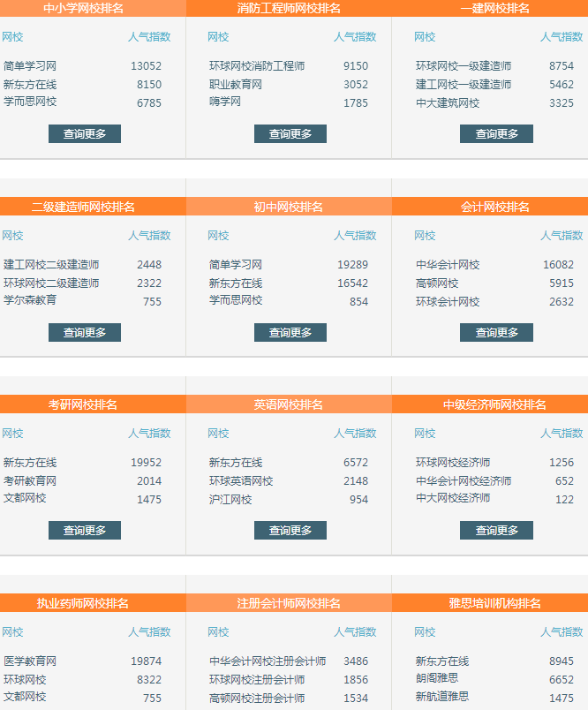588x710 pixels.
Task: Open 环球网校注册会计师 link
Action: point(257,680)
